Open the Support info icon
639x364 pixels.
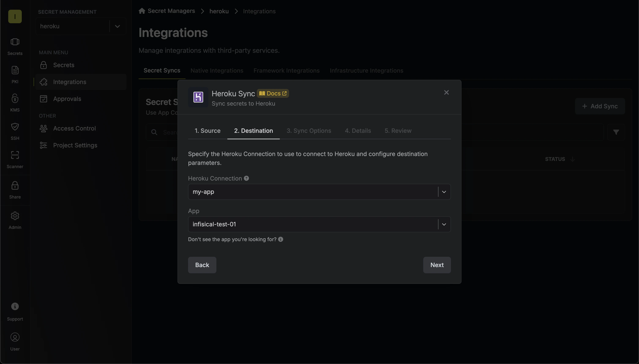coord(15,307)
